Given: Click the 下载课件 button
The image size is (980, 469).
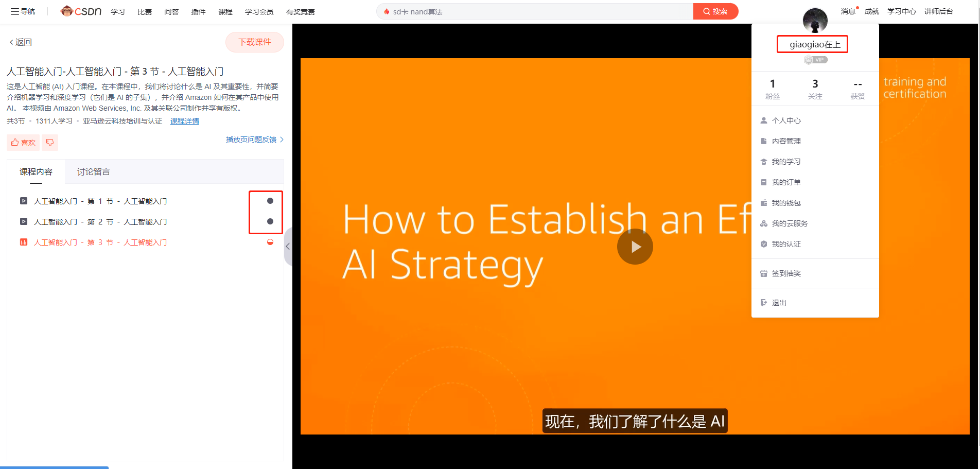Looking at the screenshot, I should pos(255,42).
